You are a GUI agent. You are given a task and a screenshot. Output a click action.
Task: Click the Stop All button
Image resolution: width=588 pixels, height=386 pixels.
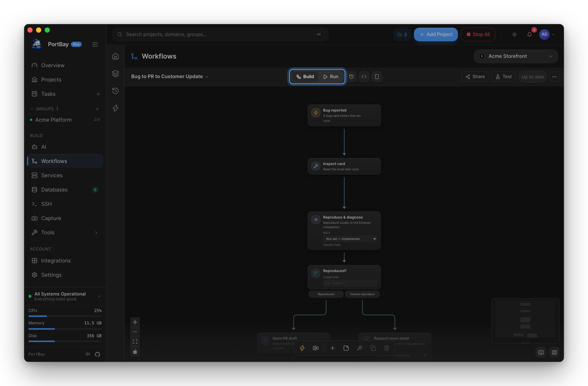[478, 35]
